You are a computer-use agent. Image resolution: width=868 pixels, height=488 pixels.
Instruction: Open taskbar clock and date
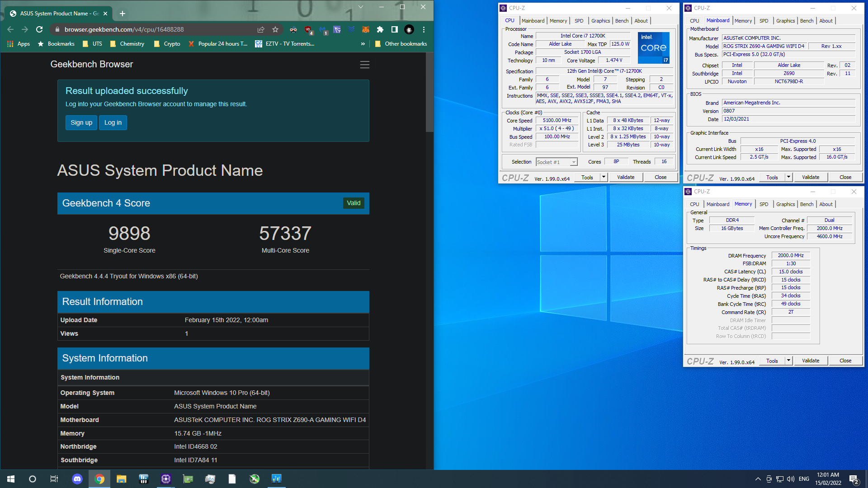pos(828,479)
